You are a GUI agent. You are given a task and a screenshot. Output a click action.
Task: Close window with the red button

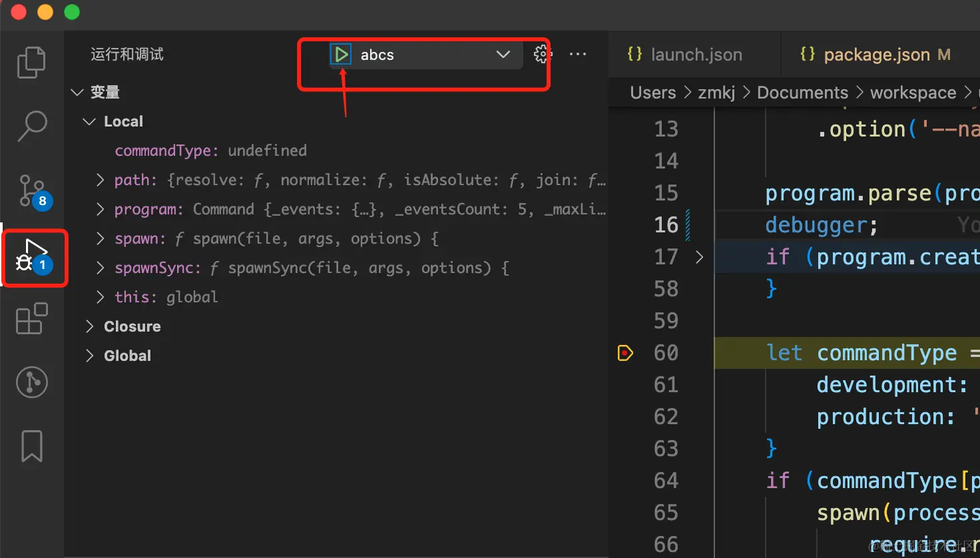point(19,12)
